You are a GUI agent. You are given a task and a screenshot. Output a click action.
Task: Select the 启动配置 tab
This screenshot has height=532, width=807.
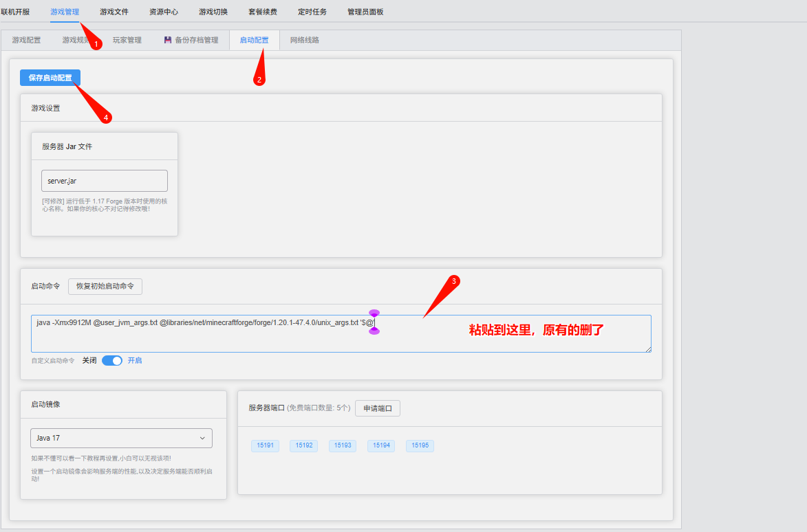point(254,40)
